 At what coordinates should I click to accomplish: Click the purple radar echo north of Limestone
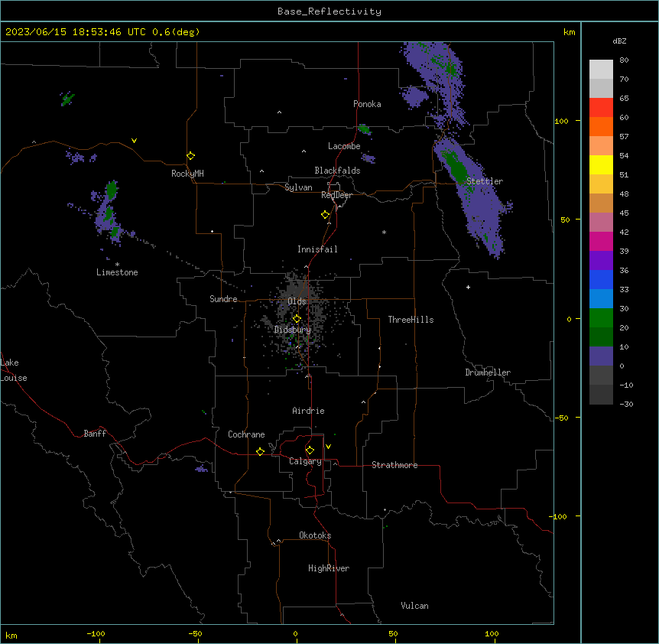108,213
